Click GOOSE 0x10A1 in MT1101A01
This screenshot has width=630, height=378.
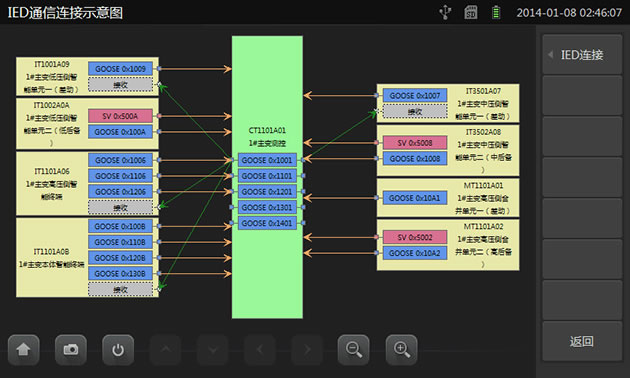point(415,198)
